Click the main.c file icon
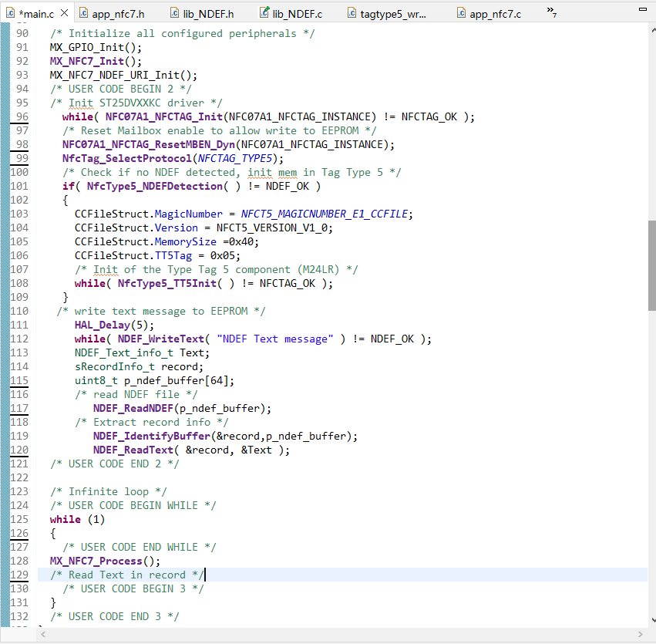This screenshot has height=644, width=656. pos(11,13)
